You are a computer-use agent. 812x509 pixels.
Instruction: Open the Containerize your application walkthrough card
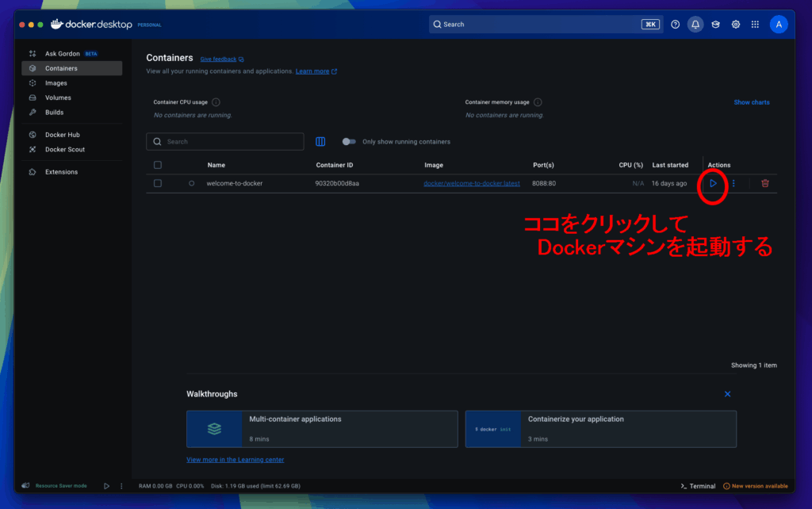pos(601,429)
